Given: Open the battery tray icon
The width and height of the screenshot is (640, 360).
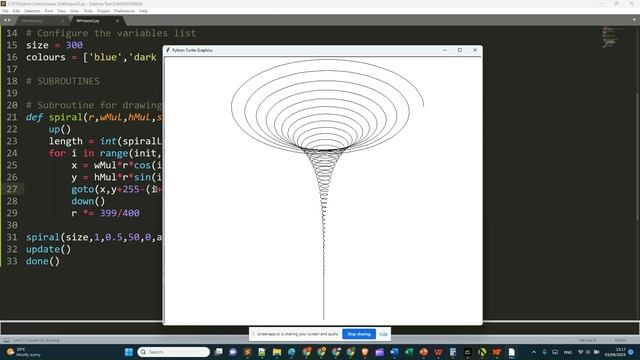Looking at the screenshot, I should click(x=596, y=352).
